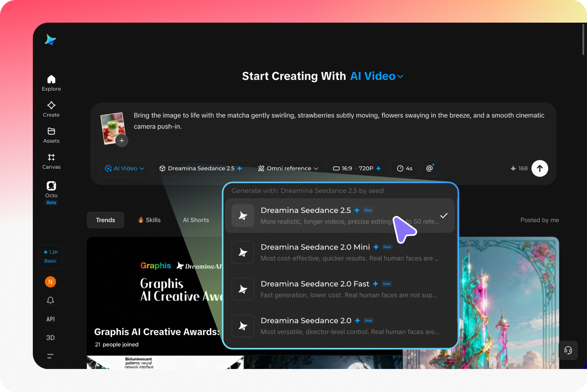The height and width of the screenshot is (392, 587).
Task: Switch to the AI Shorts tab
Action: (x=196, y=220)
